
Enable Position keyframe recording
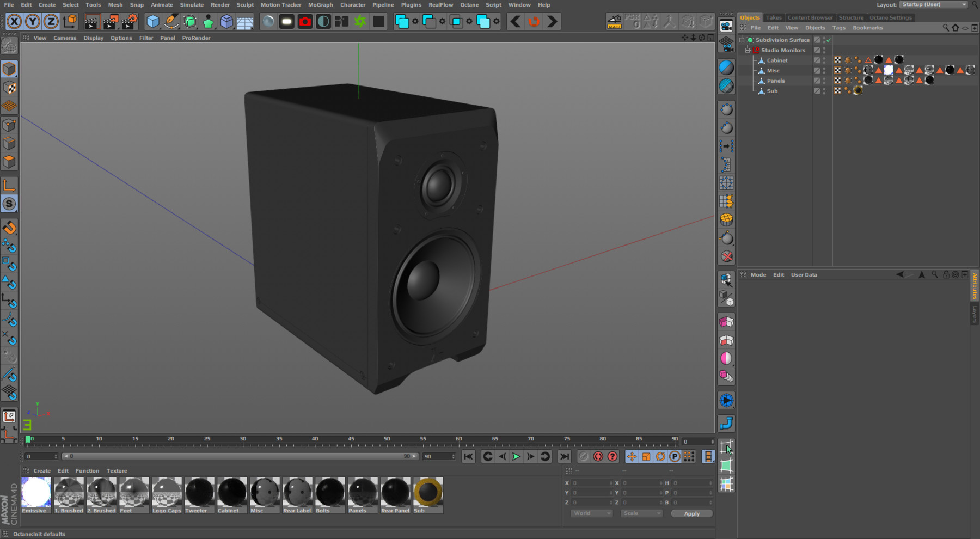coord(631,457)
